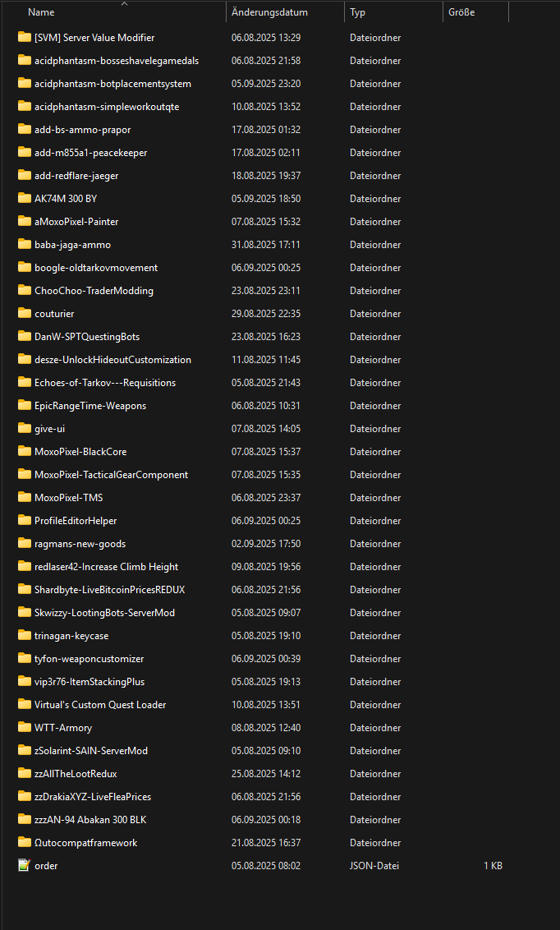Click the date 11.08.2025 11:45
Screen dimensions: 560x930
[x=266, y=359]
